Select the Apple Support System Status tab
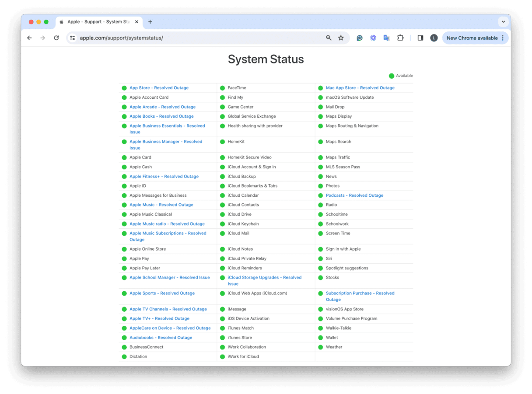Screen dimensions: 532x394 (98, 21)
